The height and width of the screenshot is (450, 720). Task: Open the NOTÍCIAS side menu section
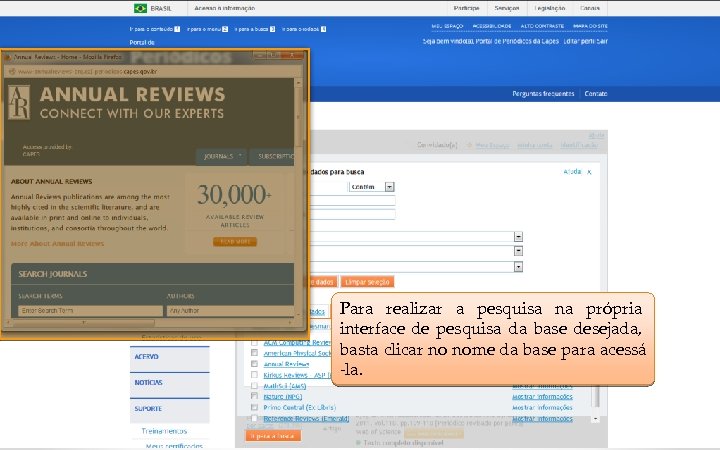tap(169, 382)
